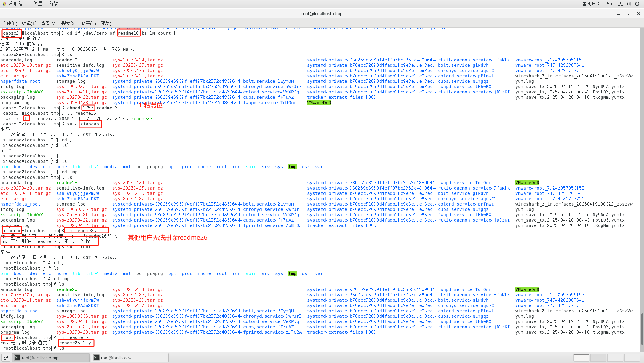Select the second workspace in switcher
Image resolution: width=644 pixels, height=363 pixels.
(598, 358)
